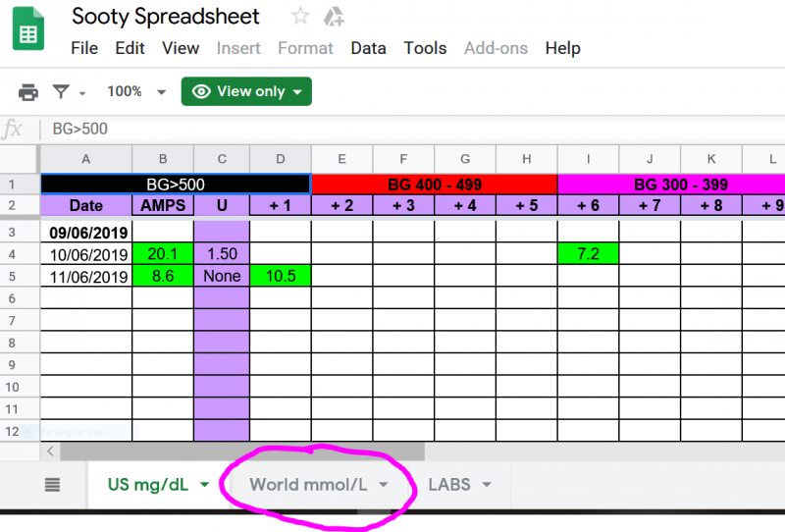This screenshot has width=785, height=532.
Task: Click the add to Drive icon
Action: coord(334,17)
